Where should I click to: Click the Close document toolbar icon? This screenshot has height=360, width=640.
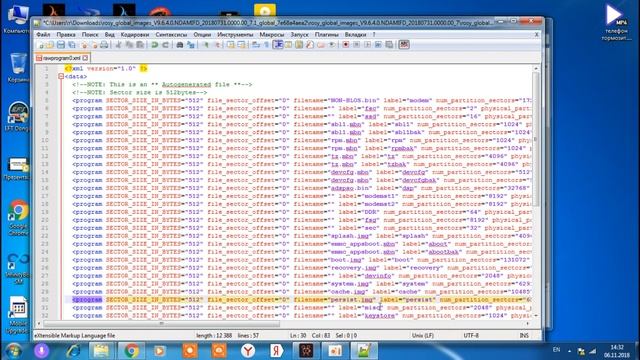click(84, 45)
